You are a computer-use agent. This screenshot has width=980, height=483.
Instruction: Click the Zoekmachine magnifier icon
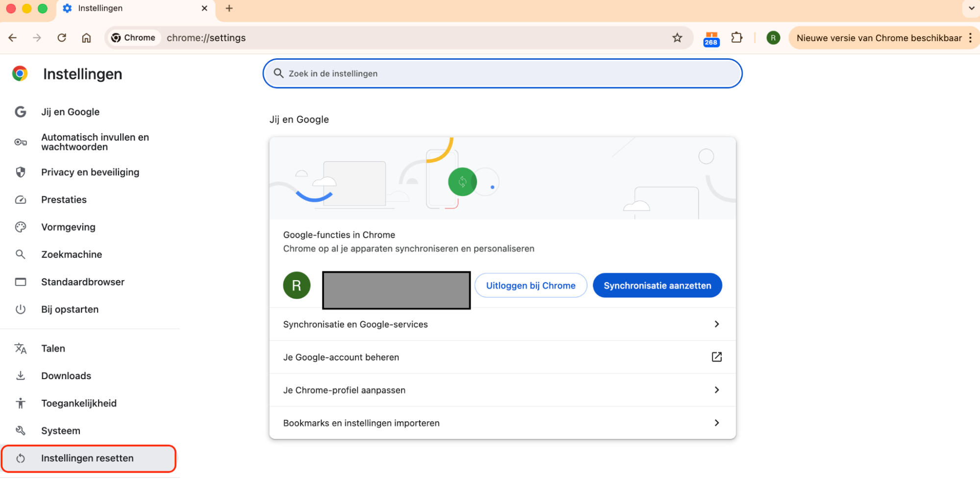click(21, 254)
